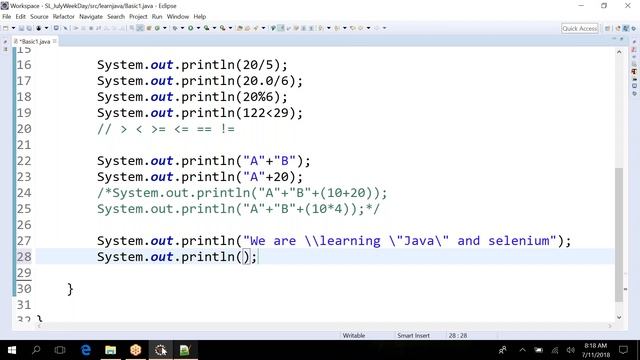Open File Explorer from taskbar
The width and height of the screenshot is (640, 360).
pos(111,350)
